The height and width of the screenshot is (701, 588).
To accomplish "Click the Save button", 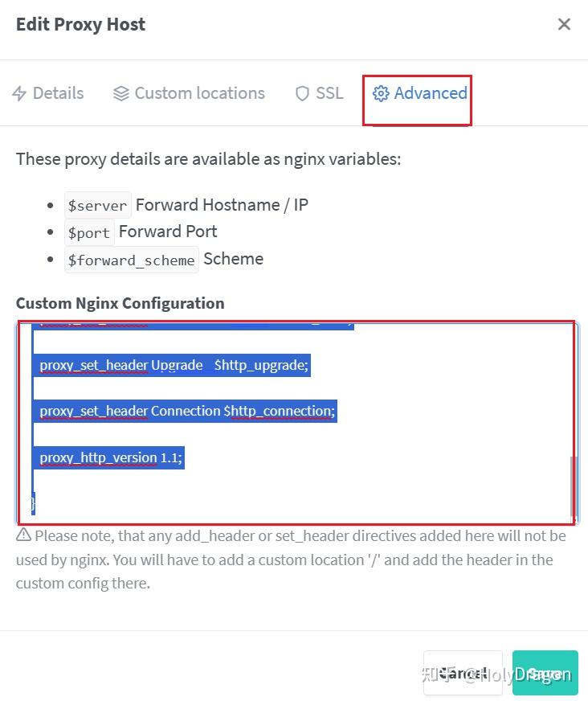I will [545, 673].
